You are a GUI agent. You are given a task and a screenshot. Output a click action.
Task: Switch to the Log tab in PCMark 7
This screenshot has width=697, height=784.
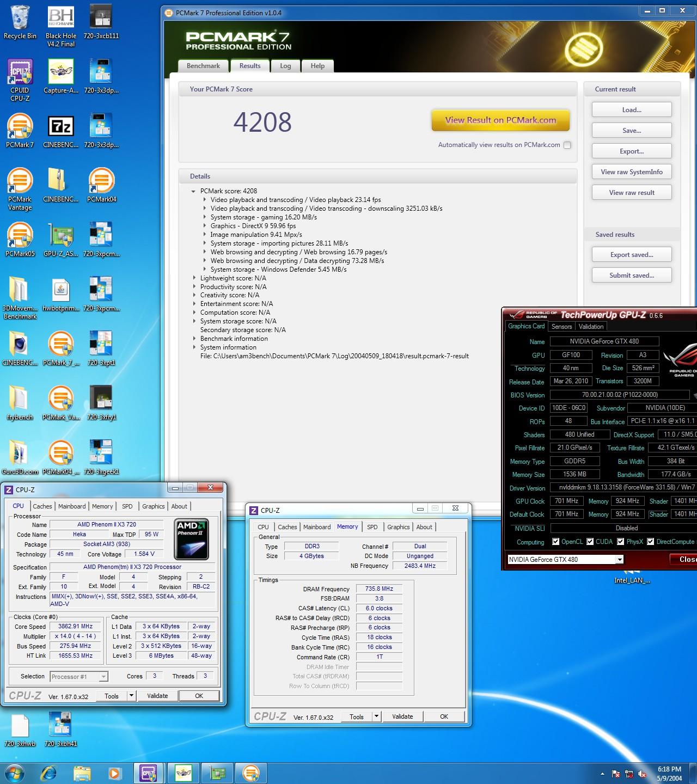tap(286, 66)
